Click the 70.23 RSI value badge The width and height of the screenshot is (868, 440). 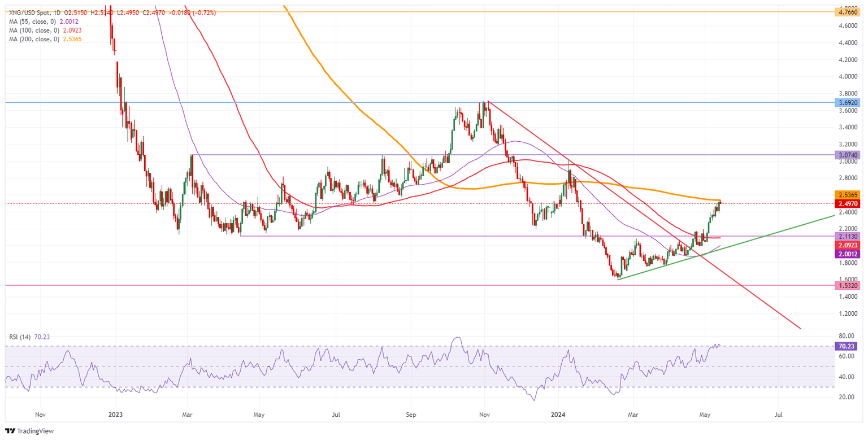(847, 346)
